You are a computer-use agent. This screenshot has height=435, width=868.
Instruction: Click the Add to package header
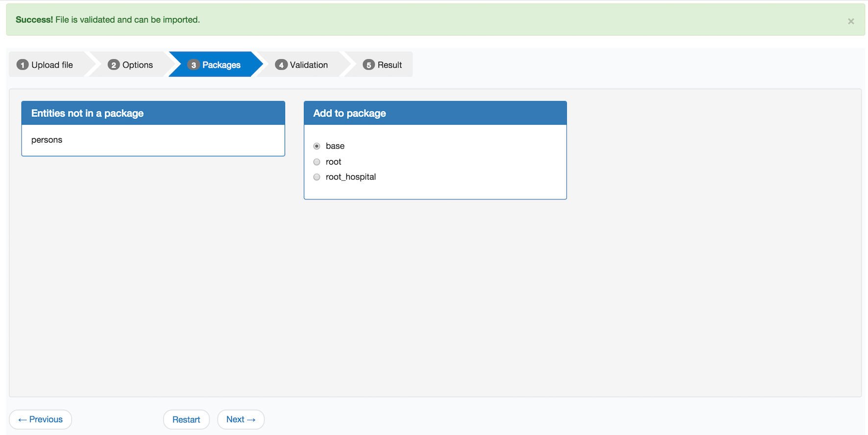click(x=435, y=113)
